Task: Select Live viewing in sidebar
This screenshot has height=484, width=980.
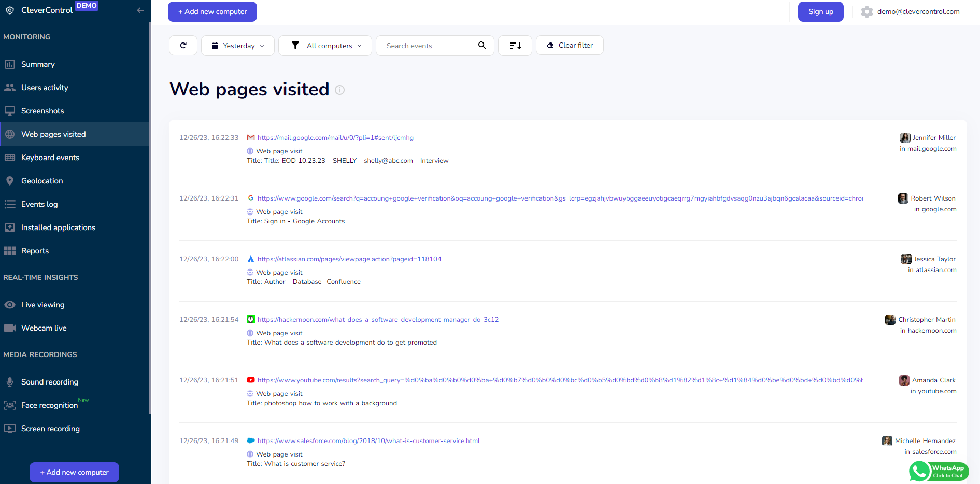Action: click(42, 305)
